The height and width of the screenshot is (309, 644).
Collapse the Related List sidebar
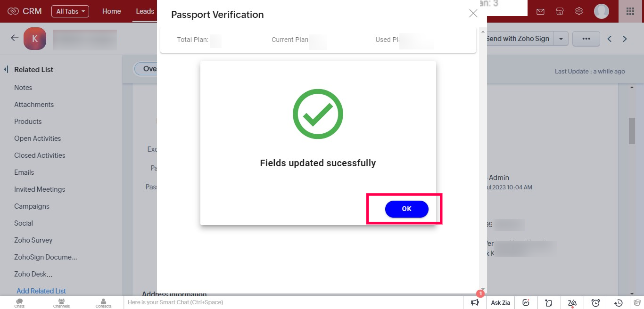tap(6, 69)
